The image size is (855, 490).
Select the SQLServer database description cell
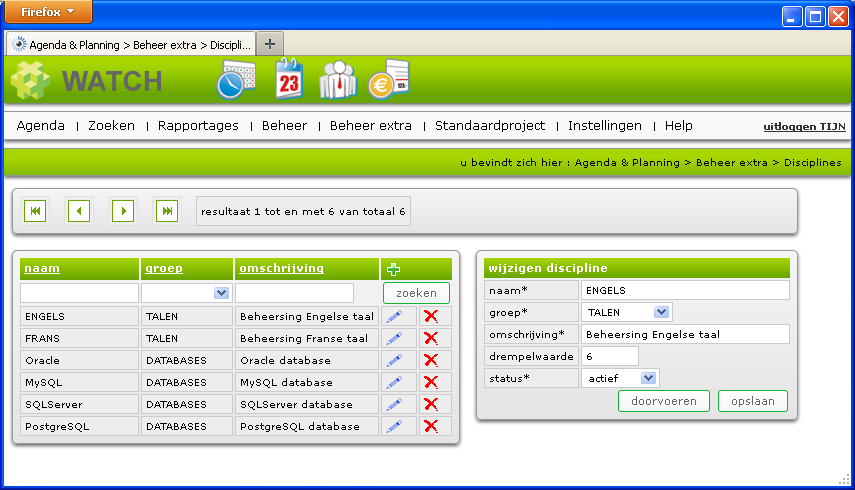pyautogui.click(x=307, y=404)
